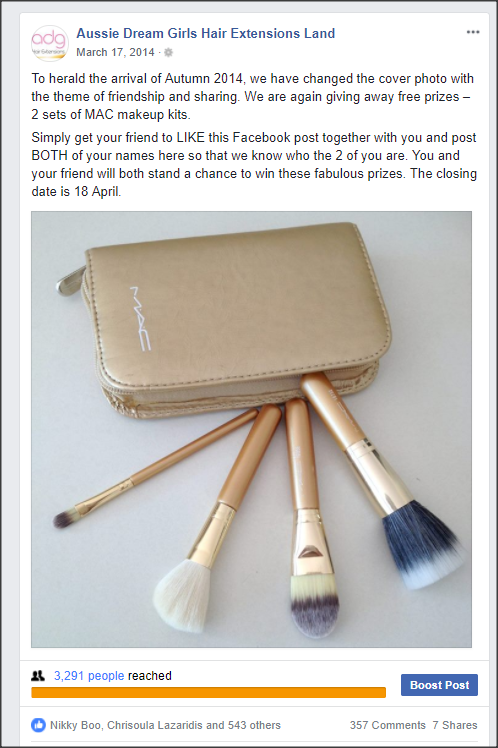
Task: Click the Boost Post button
Action: tap(439, 685)
